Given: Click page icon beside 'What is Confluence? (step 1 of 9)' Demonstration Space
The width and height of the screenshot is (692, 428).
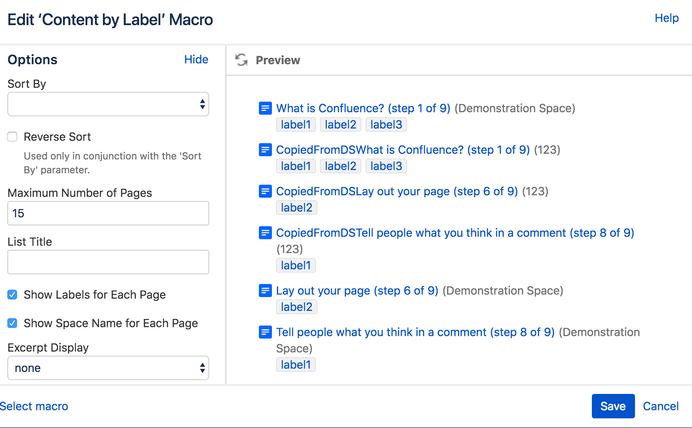Looking at the screenshot, I should tap(265, 108).
